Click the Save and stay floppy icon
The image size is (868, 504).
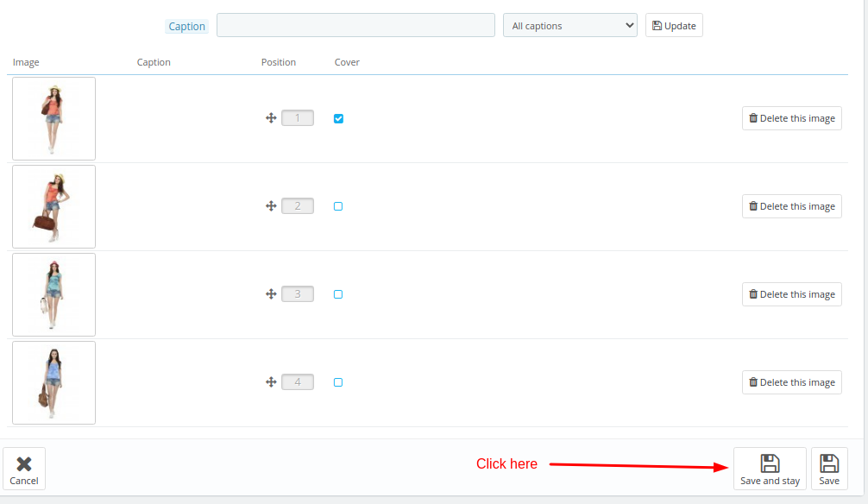pos(770,463)
